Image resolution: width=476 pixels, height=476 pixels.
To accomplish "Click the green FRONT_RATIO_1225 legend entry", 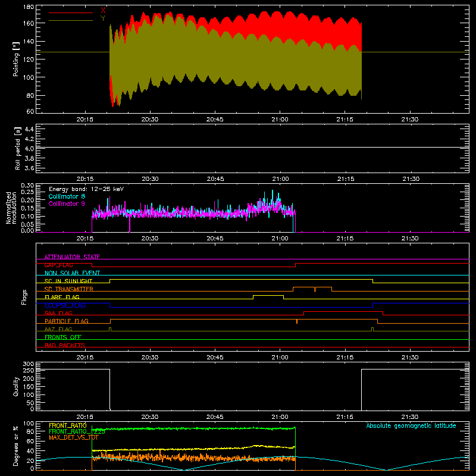I will pyautogui.click(x=77, y=431).
